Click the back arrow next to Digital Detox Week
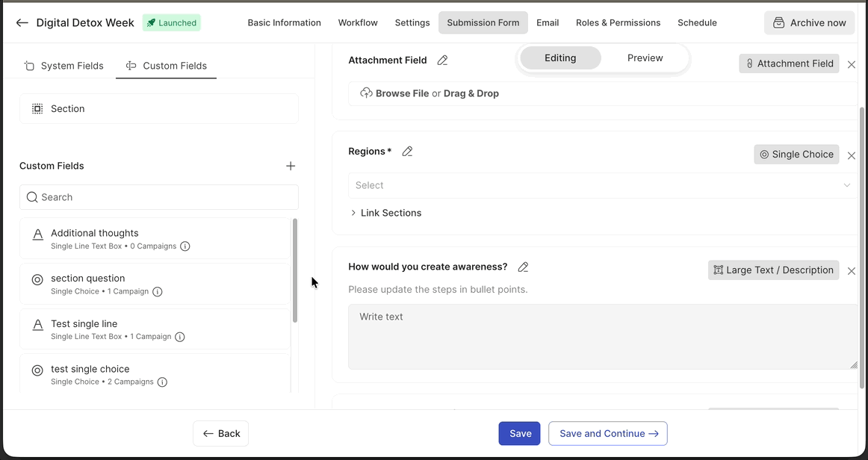Viewport: 868px width, 460px height. coord(22,22)
